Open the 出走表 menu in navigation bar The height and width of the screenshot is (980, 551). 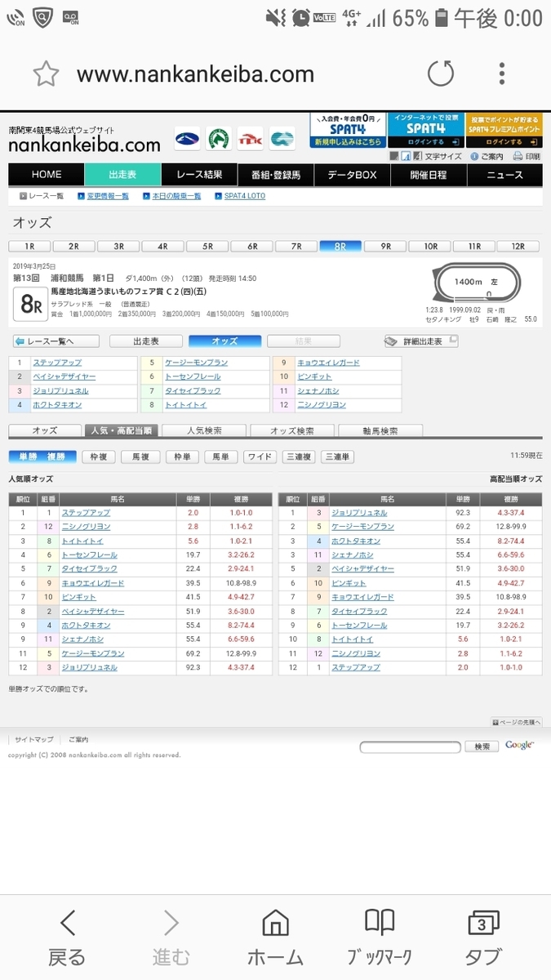pyautogui.click(x=122, y=175)
